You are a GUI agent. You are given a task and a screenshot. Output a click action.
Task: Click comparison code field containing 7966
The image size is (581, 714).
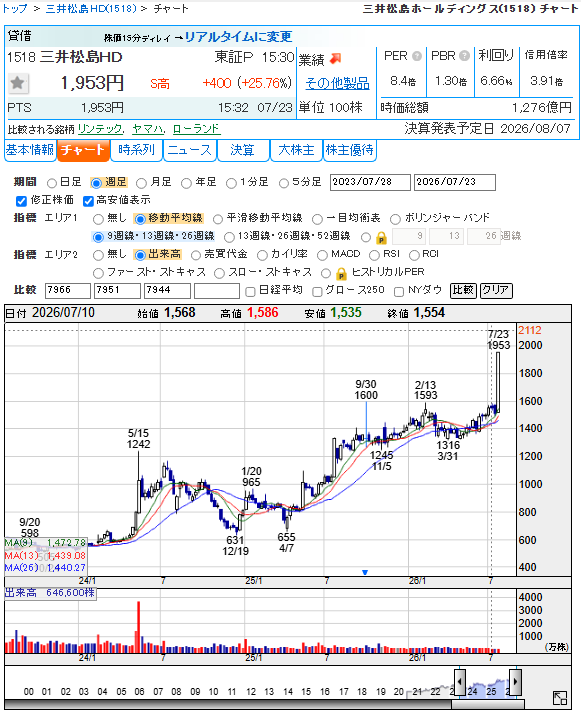(68, 291)
